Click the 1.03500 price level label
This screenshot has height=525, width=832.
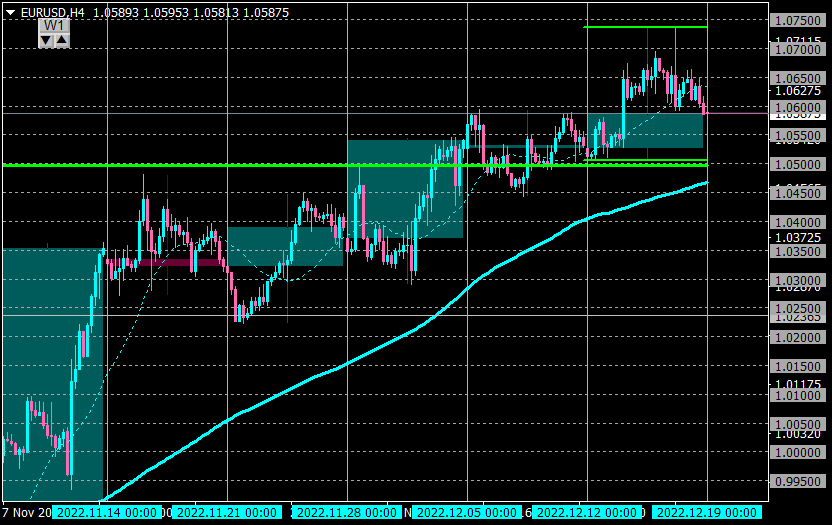(x=798, y=251)
